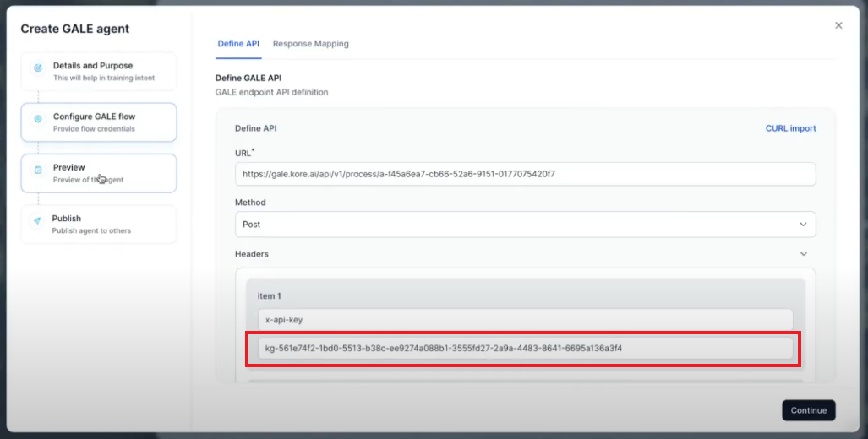The image size is (868, 439).
Task: Click the 'Define GALE API' heading
Action: click(x=248, y=78)
